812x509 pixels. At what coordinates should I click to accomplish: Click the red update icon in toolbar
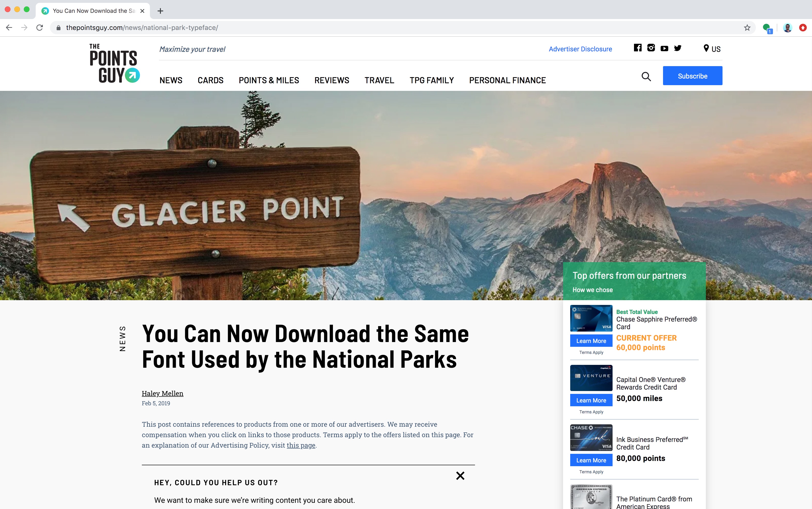coord(803,28)
